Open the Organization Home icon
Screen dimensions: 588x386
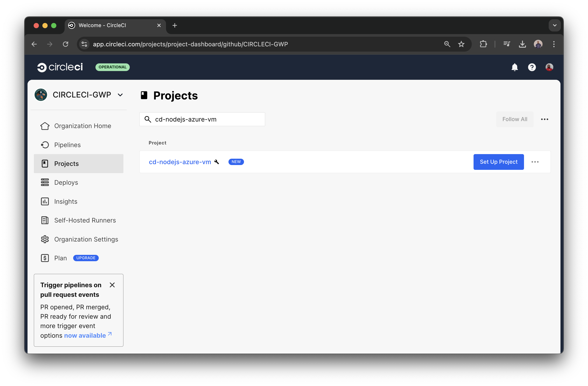click(45, 126)
